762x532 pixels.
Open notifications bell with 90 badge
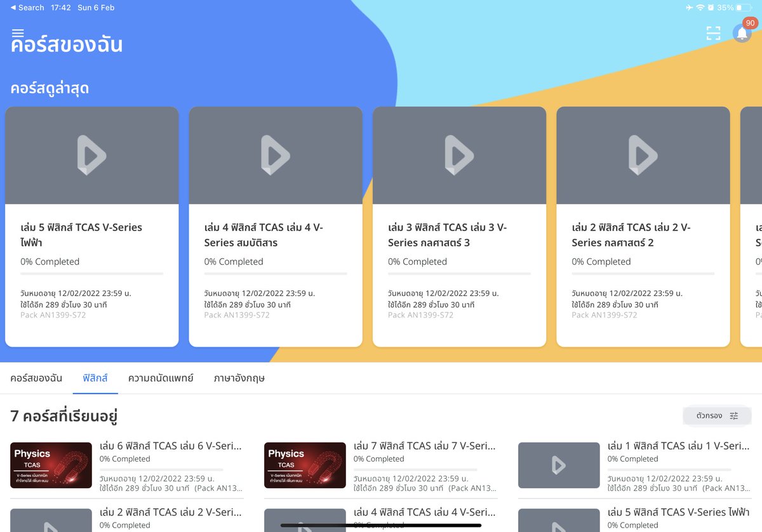coord(743,32)
